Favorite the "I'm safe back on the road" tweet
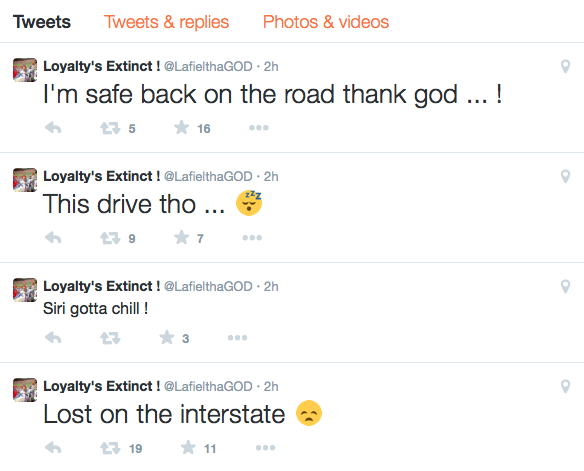 181,127
